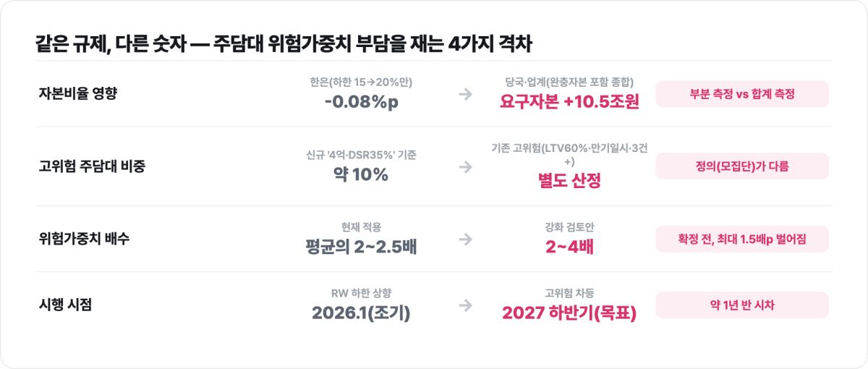Click the '평균의 2~2.5배' value
The image size is (868, 369).
[362, 247]
